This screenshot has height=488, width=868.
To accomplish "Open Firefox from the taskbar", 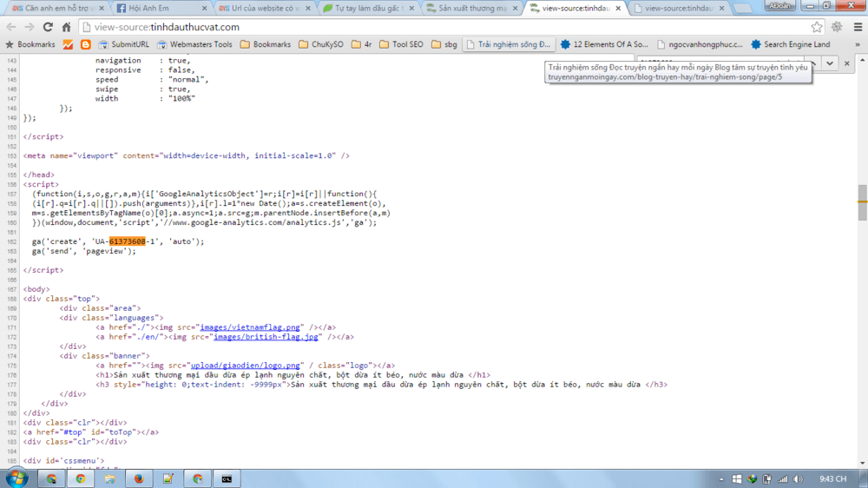I will [139, 478].
